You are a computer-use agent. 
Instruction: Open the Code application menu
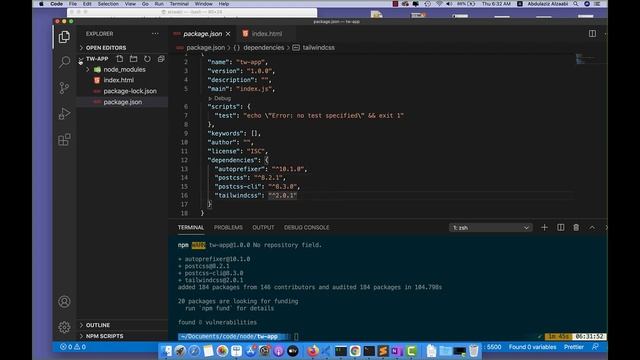(x=56, y=4)
